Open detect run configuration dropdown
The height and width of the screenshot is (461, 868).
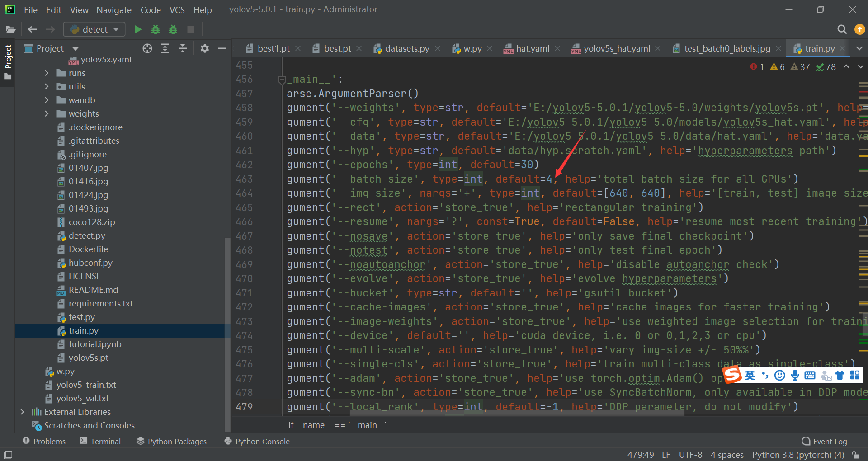[x=94, y=29]
